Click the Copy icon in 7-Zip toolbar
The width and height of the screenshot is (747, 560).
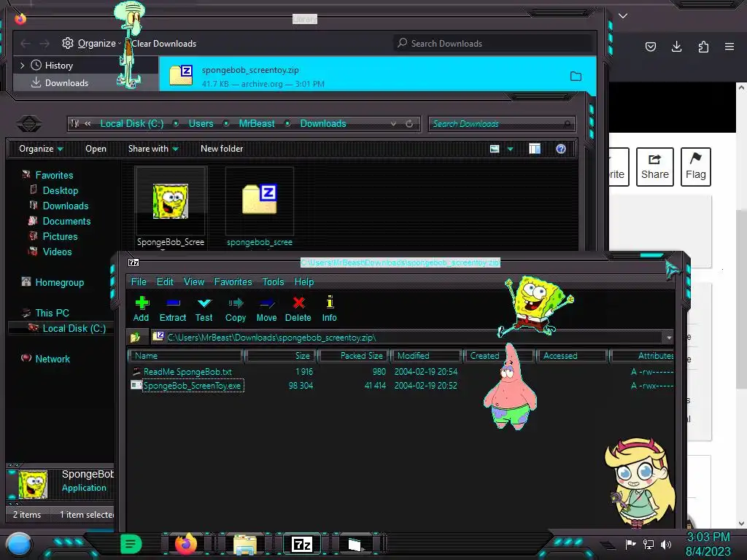coord(236,309)
